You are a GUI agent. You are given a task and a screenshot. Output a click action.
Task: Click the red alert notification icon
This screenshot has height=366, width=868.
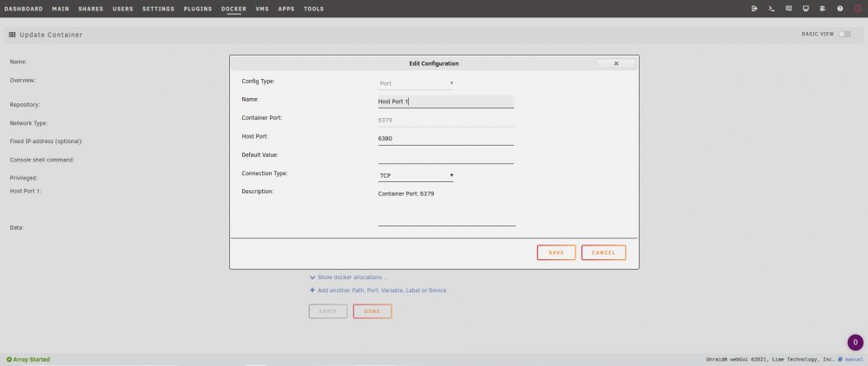pyautogui.click(x=858, y=9)
